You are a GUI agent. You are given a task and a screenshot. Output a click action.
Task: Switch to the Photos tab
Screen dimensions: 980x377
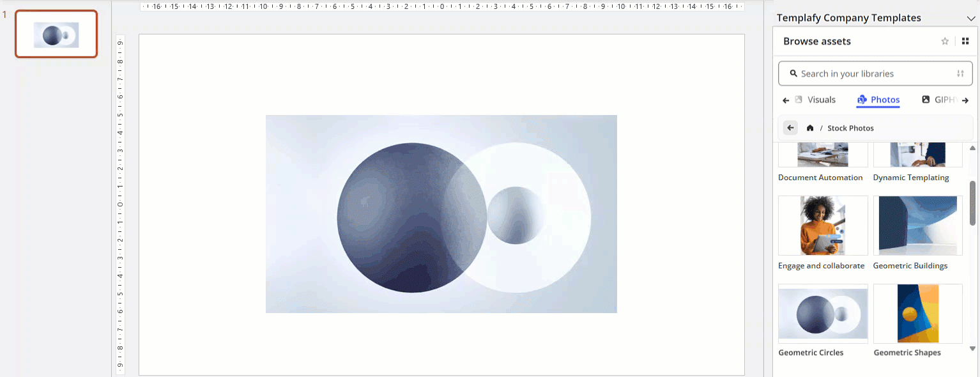[878, 100]
